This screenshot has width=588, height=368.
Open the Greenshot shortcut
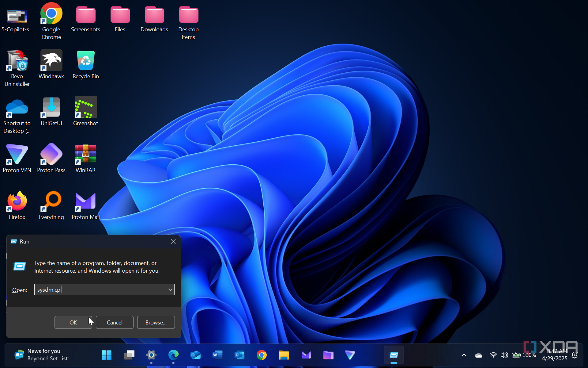(85, 111)
